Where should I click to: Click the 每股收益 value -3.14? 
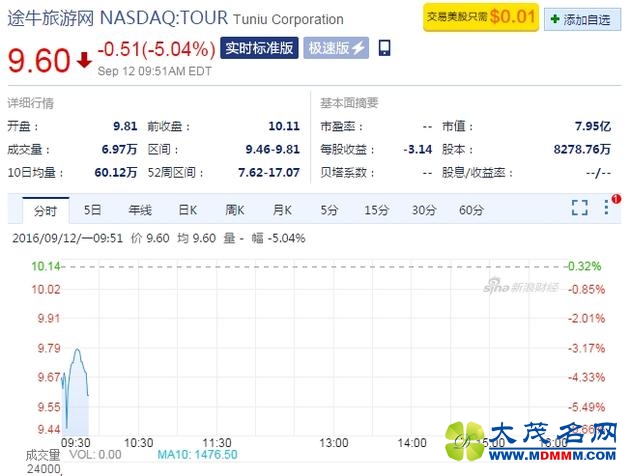pyautogui.click(x=418, y=149)
